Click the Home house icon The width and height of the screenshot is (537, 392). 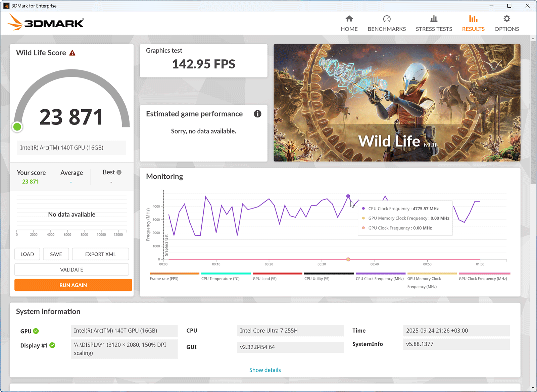(349, 18)
